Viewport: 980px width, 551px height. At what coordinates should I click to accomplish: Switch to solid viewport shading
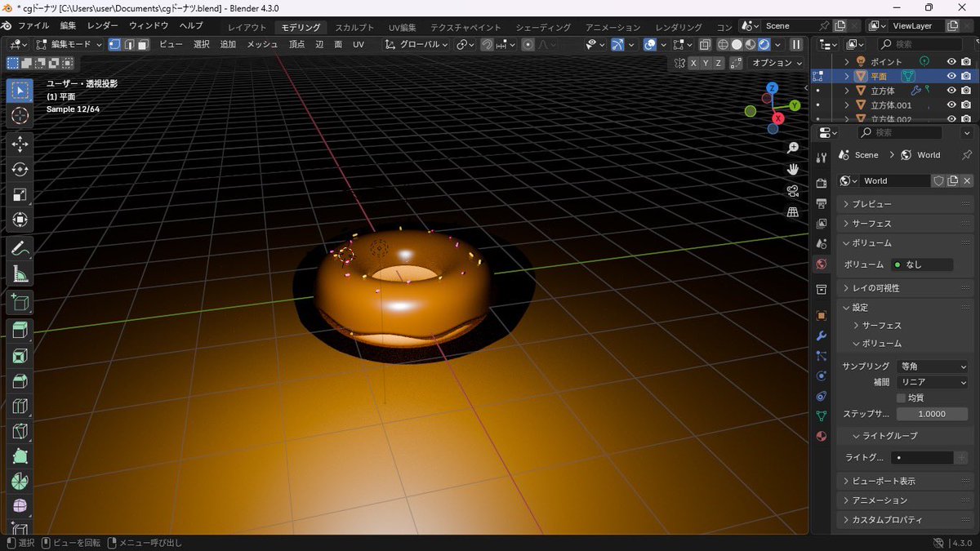[737, 44]
